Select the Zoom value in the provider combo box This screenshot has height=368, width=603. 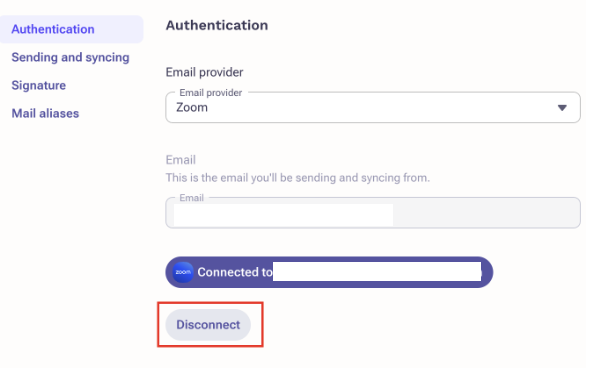pos(192,107)
